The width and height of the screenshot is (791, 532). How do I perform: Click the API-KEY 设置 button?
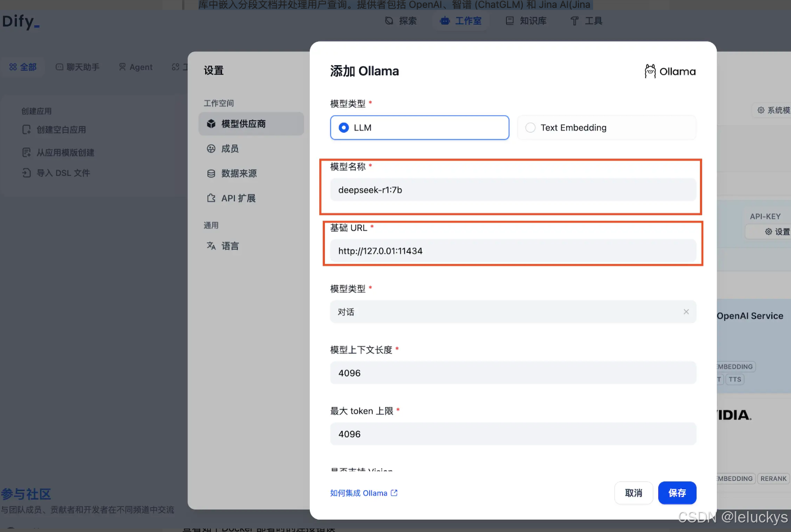[769, 231]
